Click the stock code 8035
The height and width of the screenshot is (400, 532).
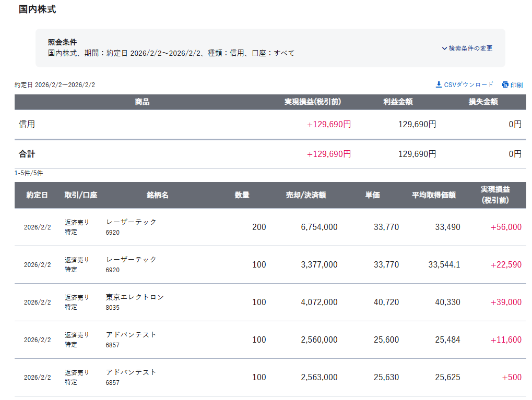coord(112,307)
